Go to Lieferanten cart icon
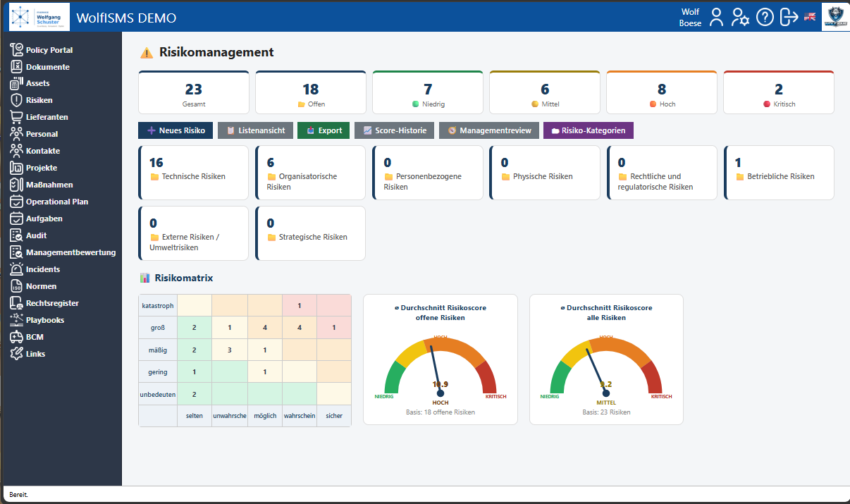 point(16,117)
